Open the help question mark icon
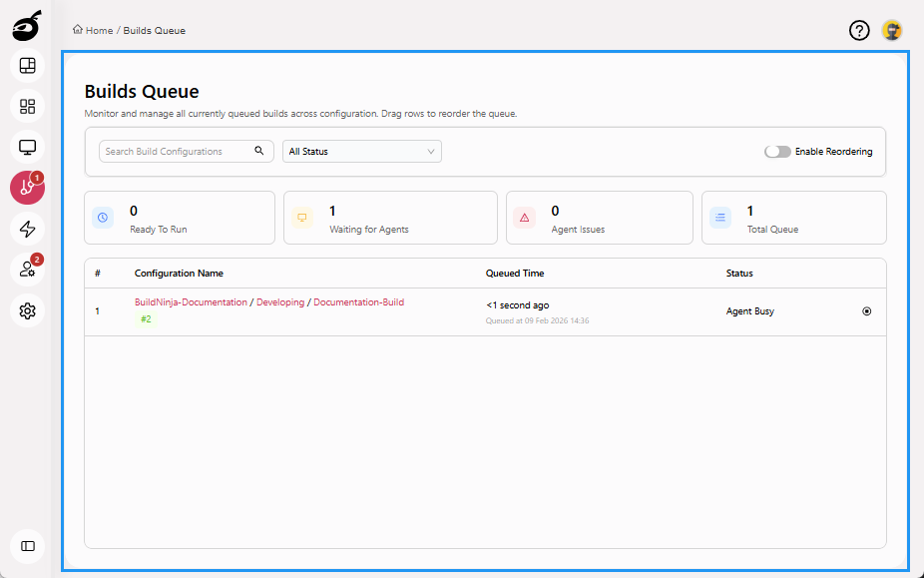This screenshot has width=924, height=578. click(859, 30)
